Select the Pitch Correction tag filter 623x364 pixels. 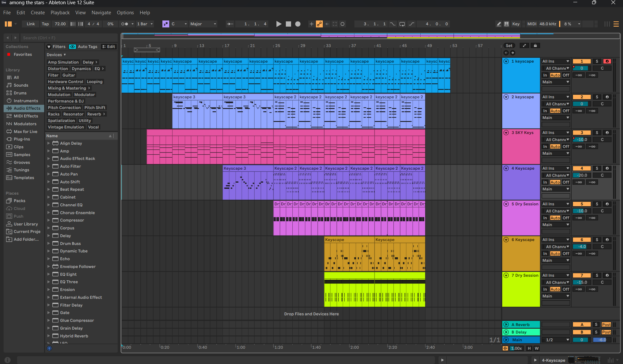[64, 108]
